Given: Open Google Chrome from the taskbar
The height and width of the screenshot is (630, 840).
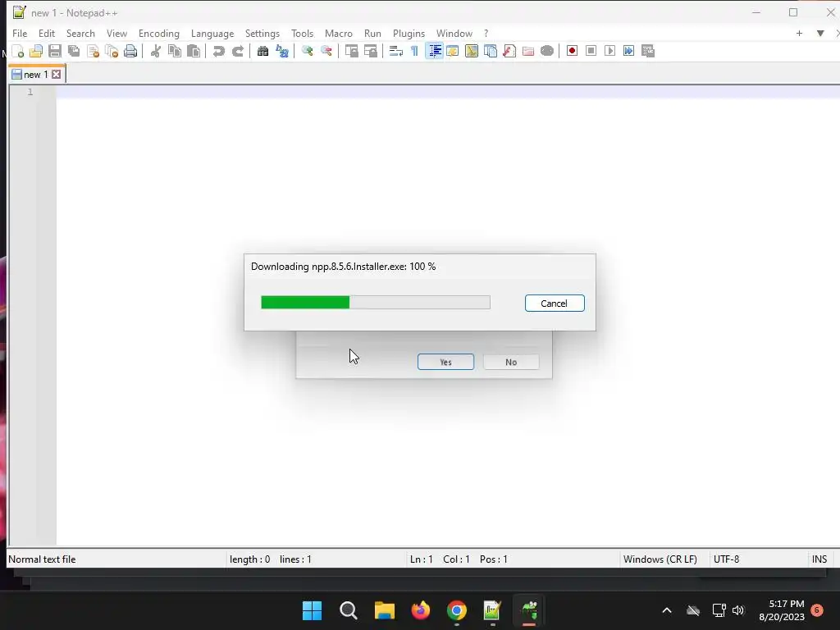Looking at the screenshot, I should tap(456, 610).
